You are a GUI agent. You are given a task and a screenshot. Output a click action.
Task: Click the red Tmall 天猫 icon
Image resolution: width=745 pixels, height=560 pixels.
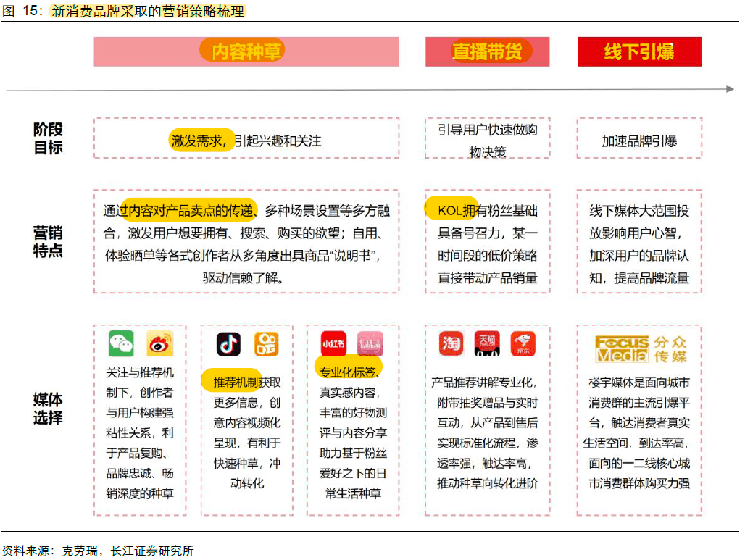[487, 343]
